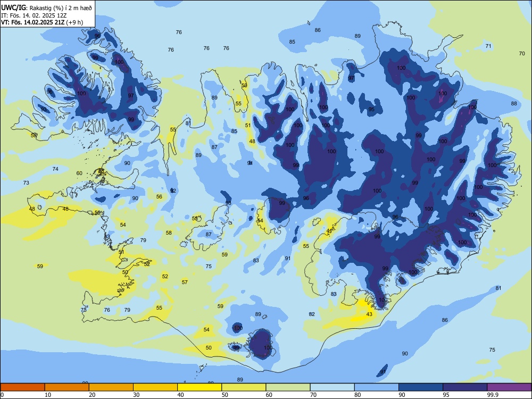The width and height of the screenshot is (532, 399).
Task: Click the bright yellow 40–50 legend swatch
Action: [x=199, y=387]
